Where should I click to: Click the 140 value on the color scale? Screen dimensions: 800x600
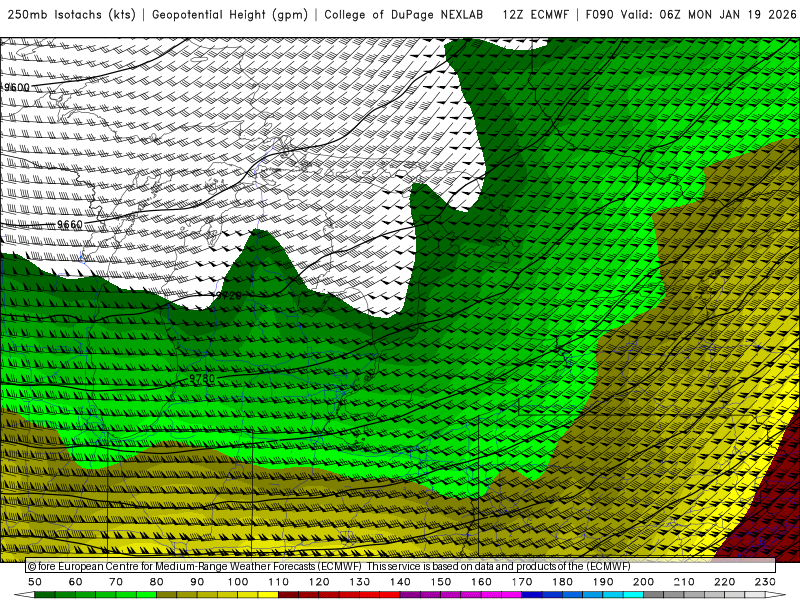(x=400, y=582)
